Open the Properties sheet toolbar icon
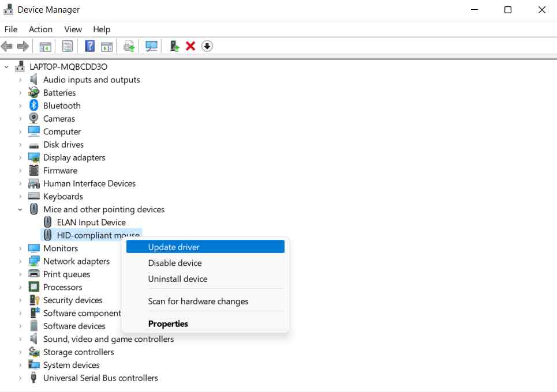 coord(67,46)
